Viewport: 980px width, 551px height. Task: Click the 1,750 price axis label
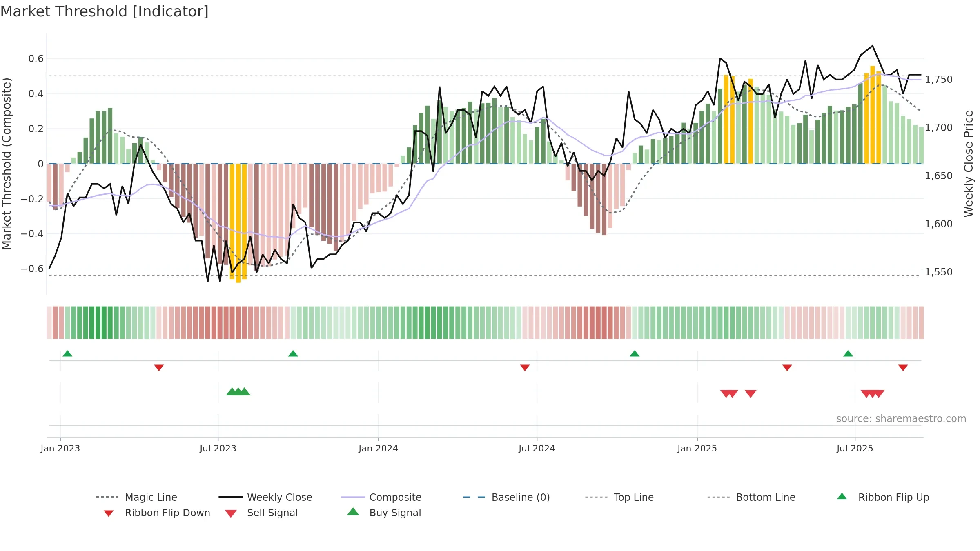tap(939, 79)
